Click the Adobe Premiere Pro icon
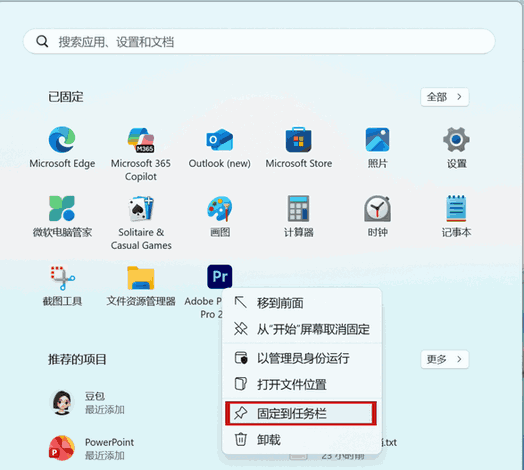524x470 pixels. click(x=220, y=277)
